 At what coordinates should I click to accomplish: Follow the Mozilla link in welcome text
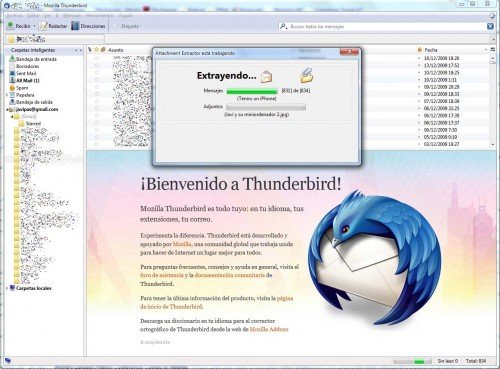(182, 244)
